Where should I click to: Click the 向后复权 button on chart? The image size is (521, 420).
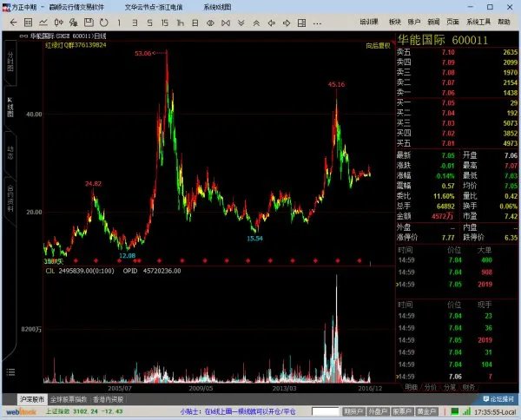377,43
